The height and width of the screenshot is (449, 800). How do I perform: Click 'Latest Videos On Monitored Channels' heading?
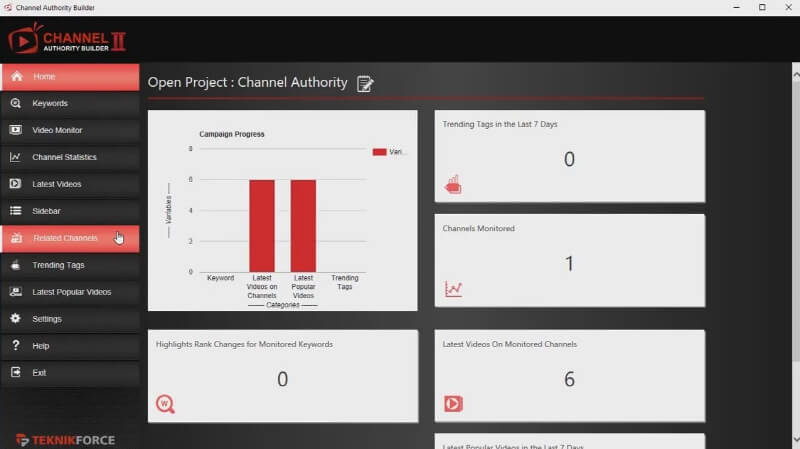coord(510,344)
